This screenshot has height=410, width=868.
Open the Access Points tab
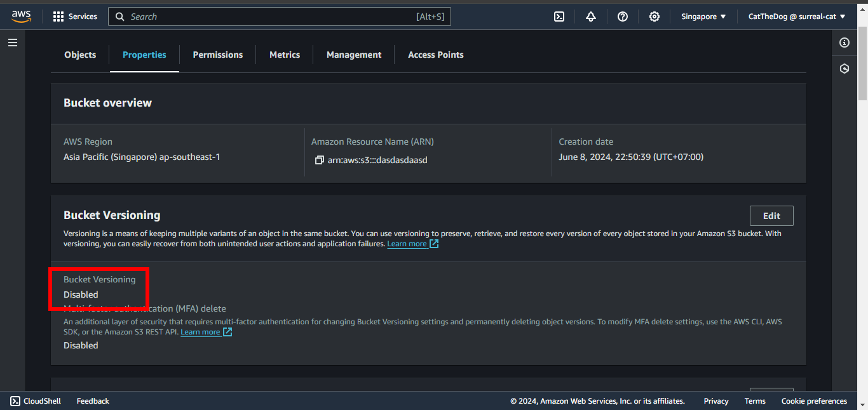pos(435,55)
